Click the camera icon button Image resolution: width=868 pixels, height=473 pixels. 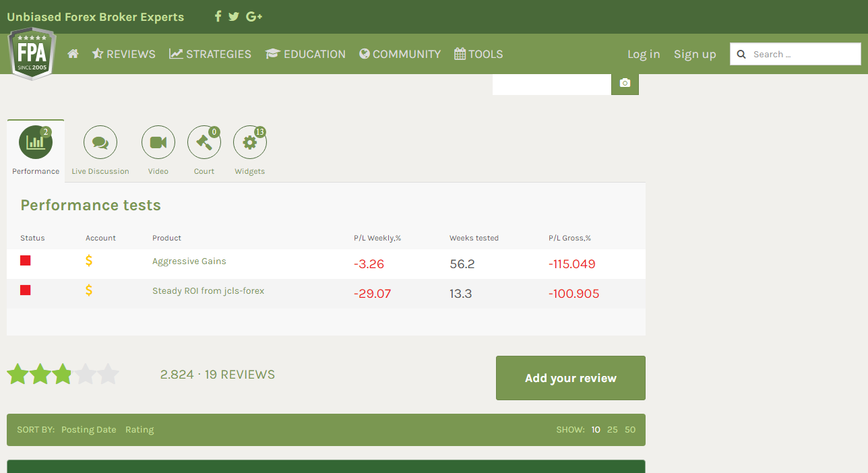click(x=625, y=83)
